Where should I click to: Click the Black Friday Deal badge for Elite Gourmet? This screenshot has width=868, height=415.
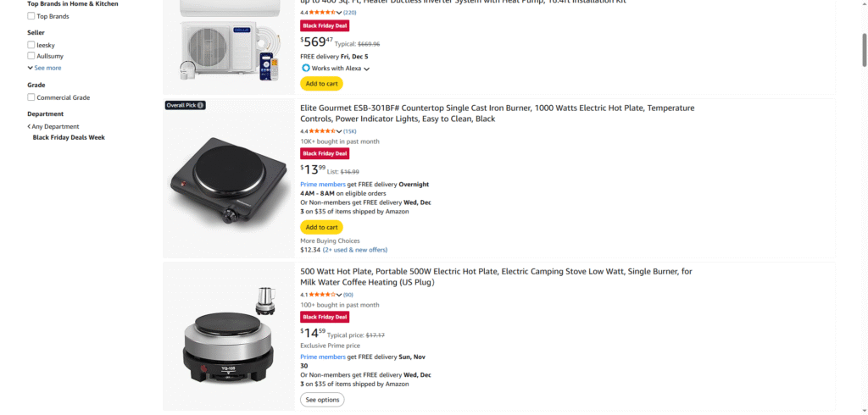pos(325,153)
